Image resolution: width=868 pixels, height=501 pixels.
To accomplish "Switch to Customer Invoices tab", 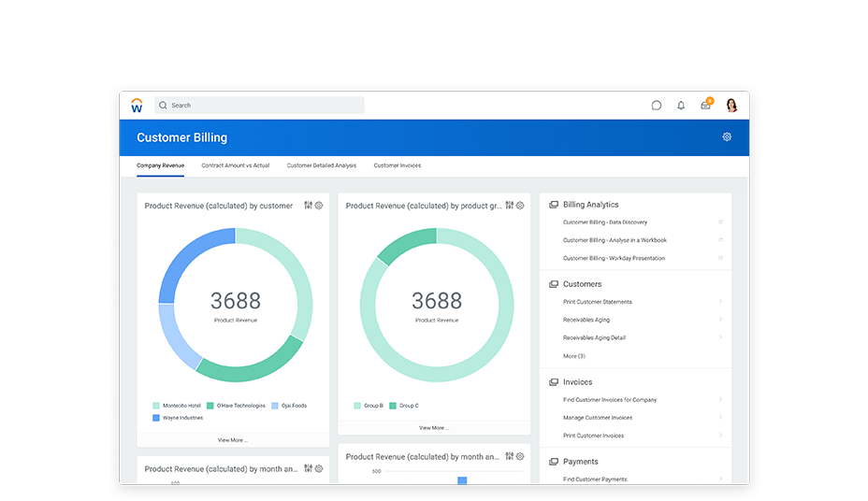I will pos(398,165).
